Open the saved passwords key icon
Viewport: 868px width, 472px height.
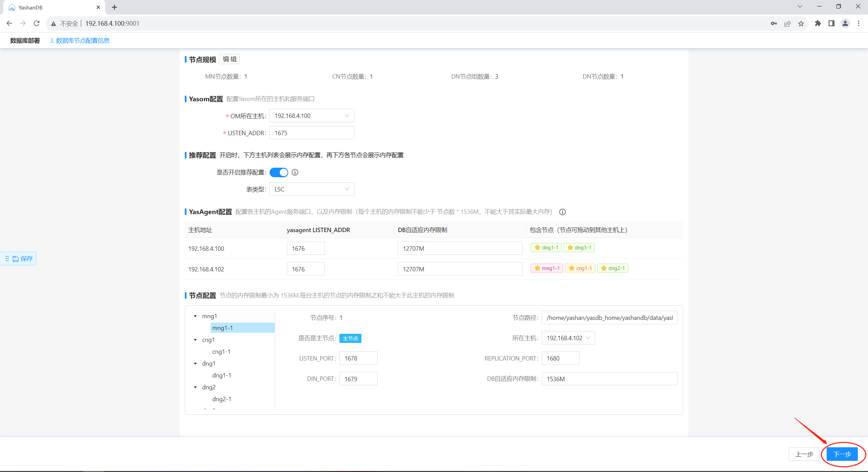coord(774,23)
